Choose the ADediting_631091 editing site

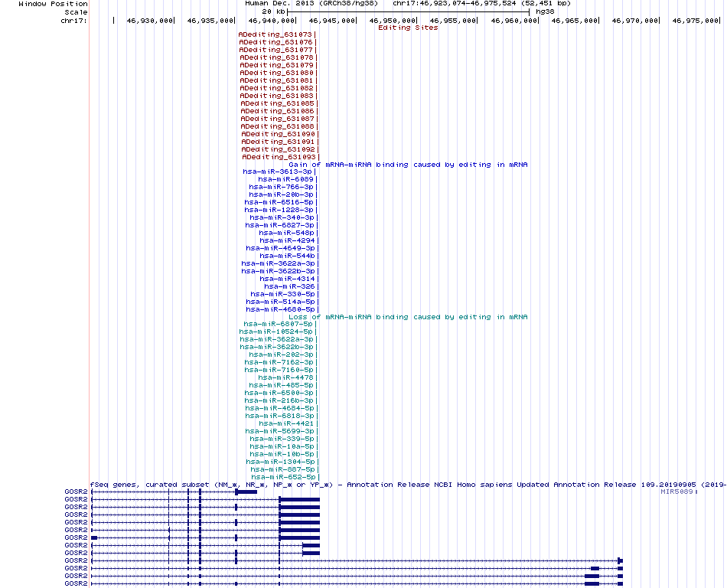pos(279,142)
